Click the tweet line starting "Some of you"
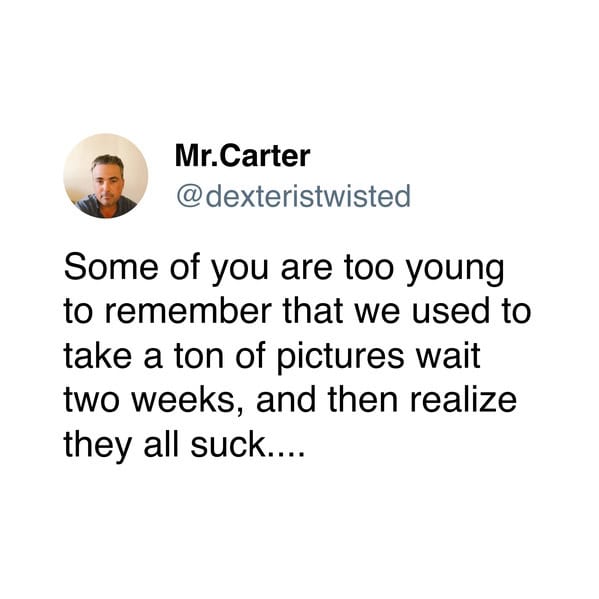Image resolution: width=599 pixels, height=599 pixels. tap(284, 269)
